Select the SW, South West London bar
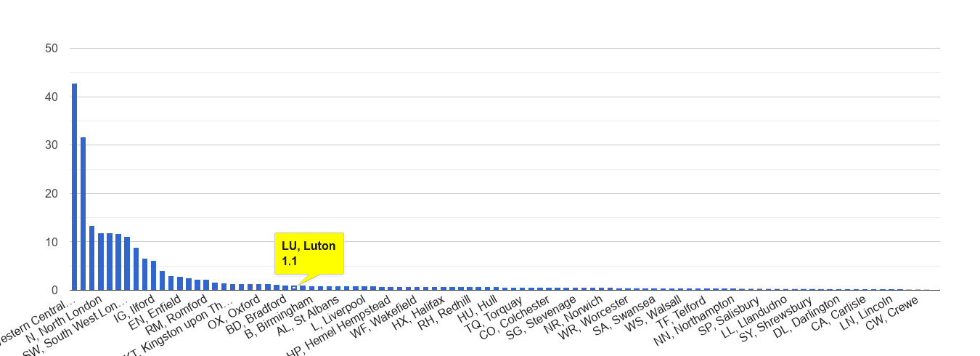Viewport: 980px width, 356px height. [127, 263]
